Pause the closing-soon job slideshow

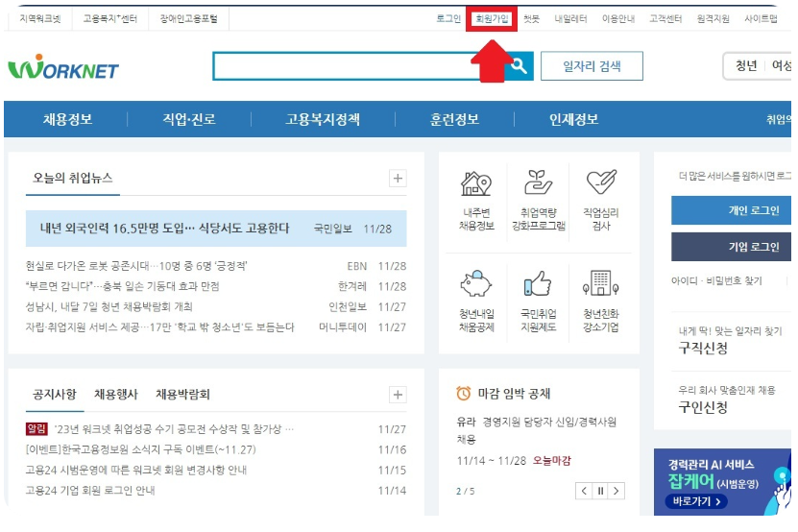600,491
